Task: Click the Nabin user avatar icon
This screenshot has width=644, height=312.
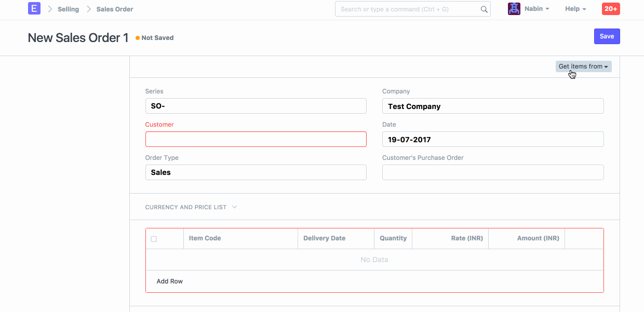Action: click(514, 9)
